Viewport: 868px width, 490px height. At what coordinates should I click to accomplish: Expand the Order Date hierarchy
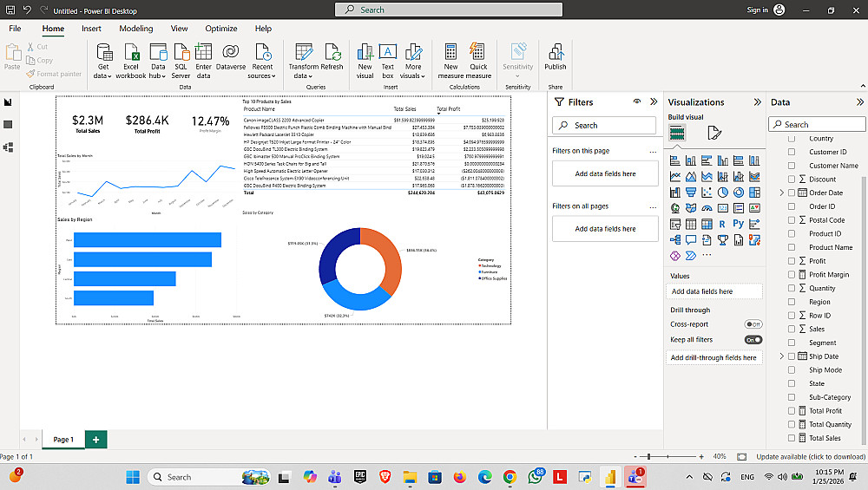(782, 193)
